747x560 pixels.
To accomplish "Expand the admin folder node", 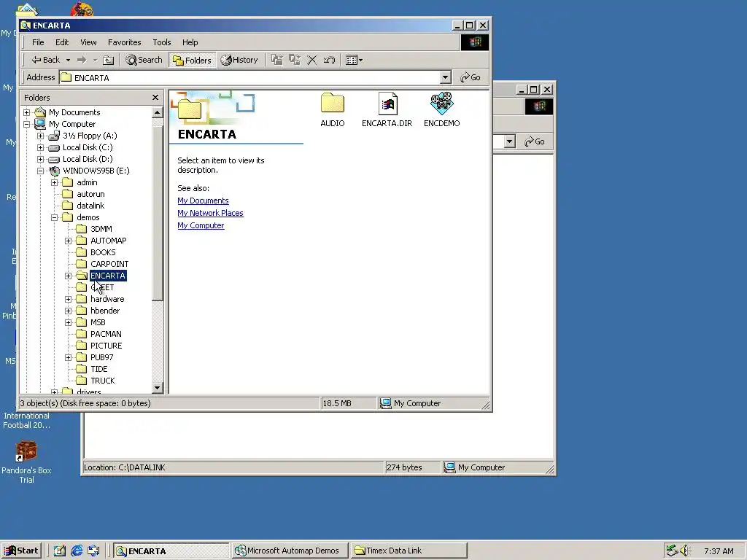I will tap(54, 182).
